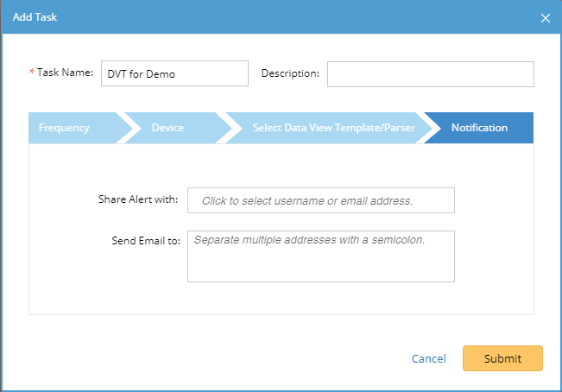
Task: Click the "Add Task" dialog title
Action: click(x=35, y=17)
